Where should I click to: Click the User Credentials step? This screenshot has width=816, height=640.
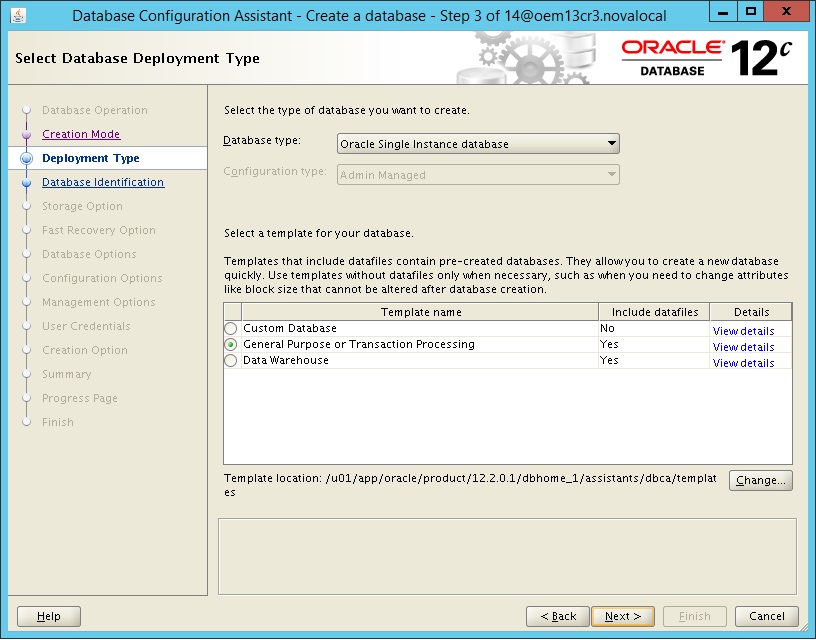tap(86, 326)
